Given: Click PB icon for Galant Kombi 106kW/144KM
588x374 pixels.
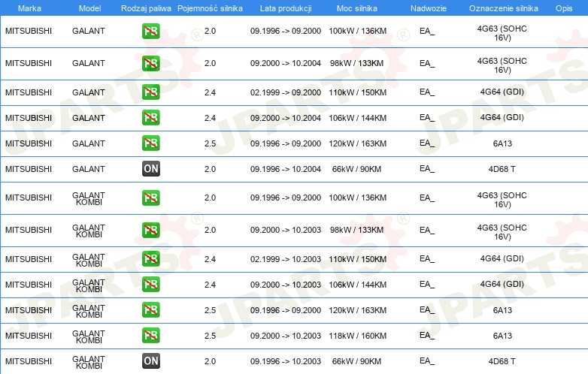Looking at the screenshot, I should [x=150, y=285].
